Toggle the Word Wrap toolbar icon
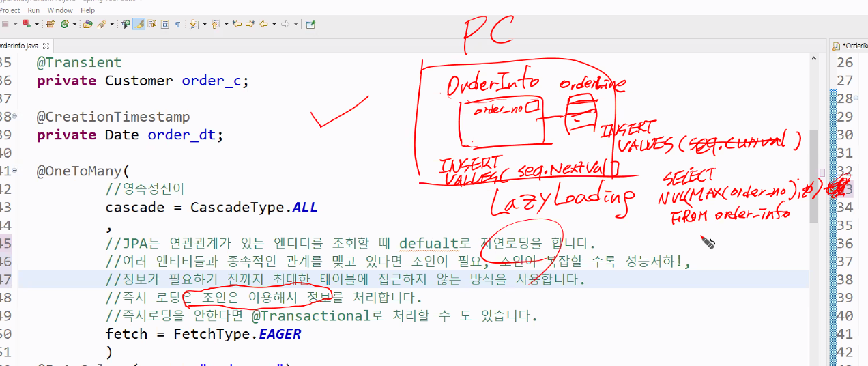Screen dimensions: 868x366 (x=151, y=24)
